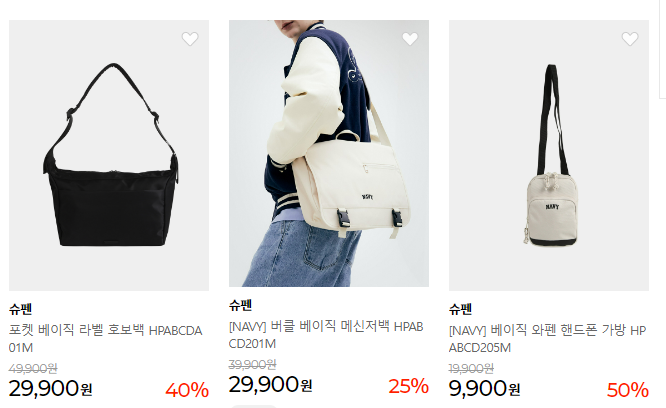
Task: Open 포켓 베이직 라벨 호보백 product title
Action: (x=105, y=339)
